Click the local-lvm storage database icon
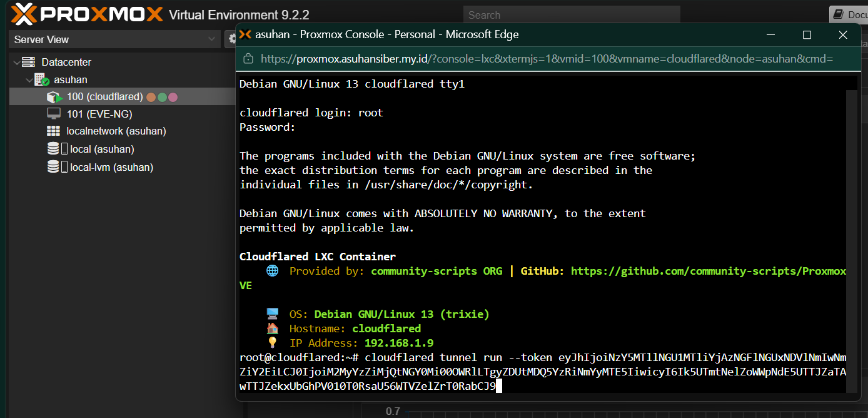This screenshot has width=868, height=418. [53, 167]
